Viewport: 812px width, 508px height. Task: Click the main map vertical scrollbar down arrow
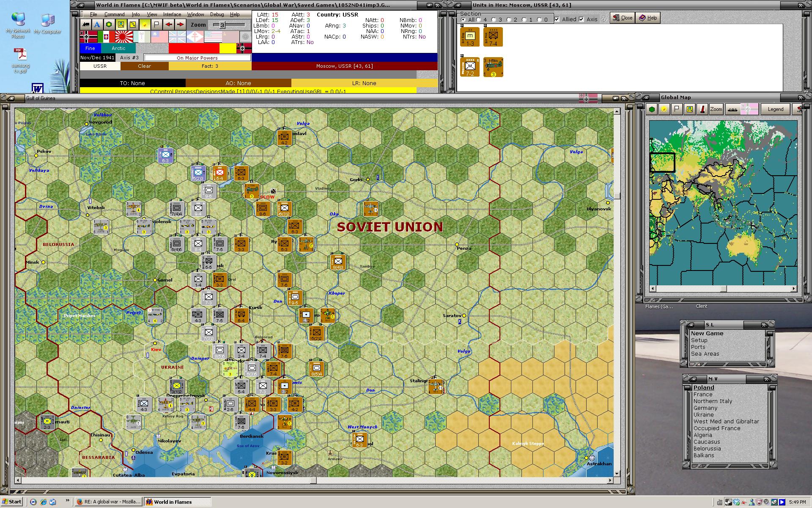(x=617, y=474)
